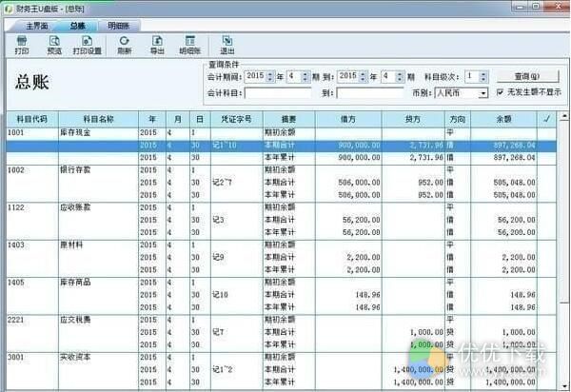Click 本期合计 debit 506,000.00 cell
Screen dimensions: 571x392
pos(348,183)
